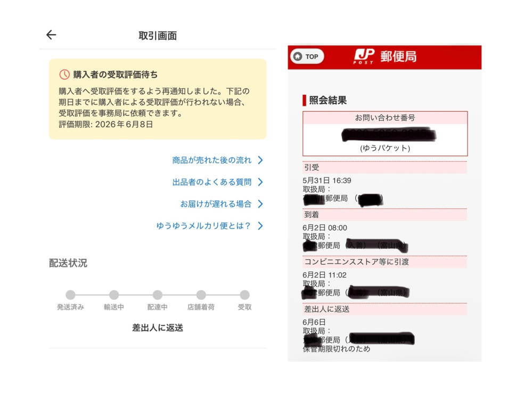Viewport: 532px width, 393px height.
Task: Click the 配送状況 section heading
Action: point(68,263)
